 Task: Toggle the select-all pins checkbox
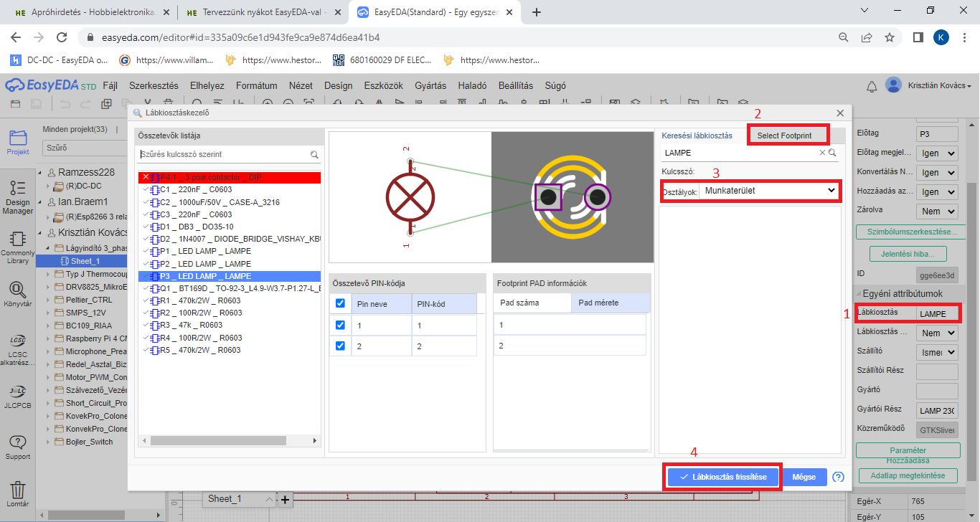click(340, 303)
